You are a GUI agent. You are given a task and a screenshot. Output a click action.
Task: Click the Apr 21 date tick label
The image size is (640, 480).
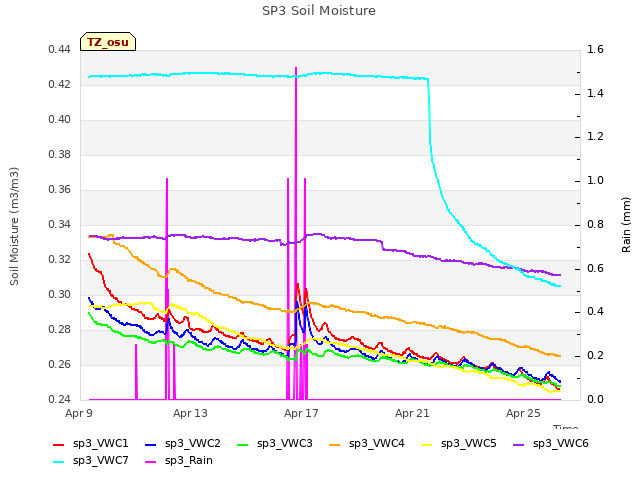point(412,413)
